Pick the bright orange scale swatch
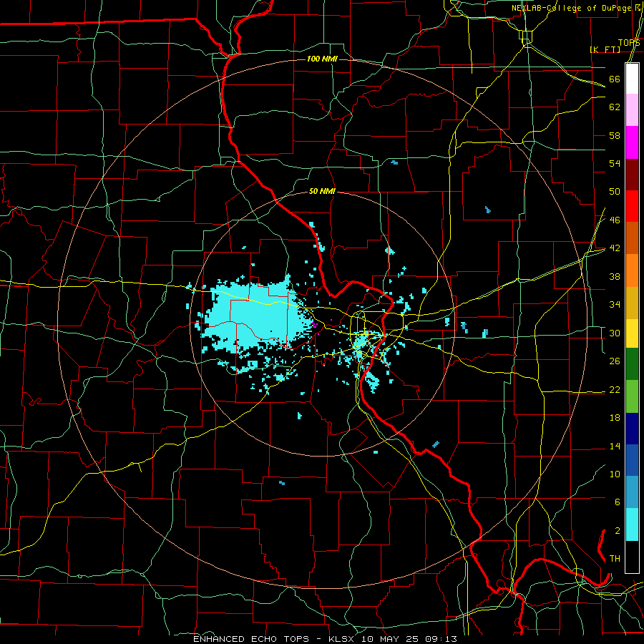This screenshot has height=644, width=644. 632,270
